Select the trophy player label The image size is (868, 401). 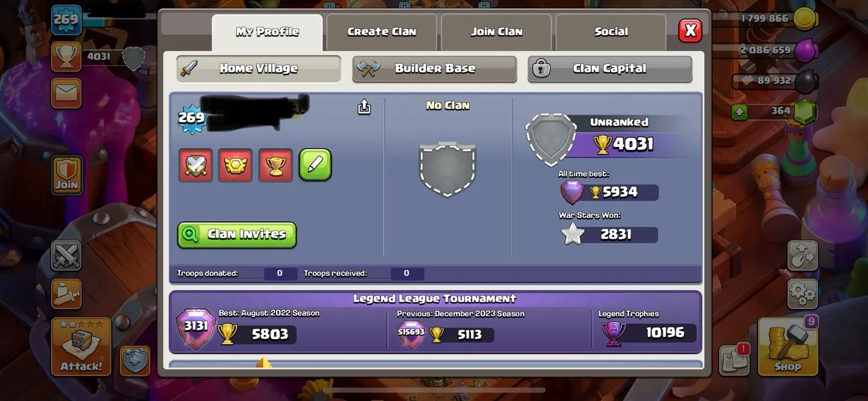pyautogui.click(x=276, y=165)
